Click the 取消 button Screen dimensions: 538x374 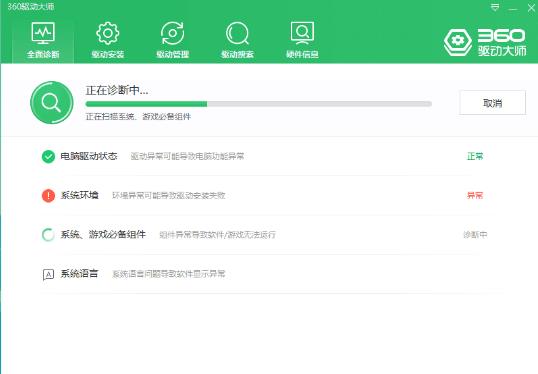point(492,103)
